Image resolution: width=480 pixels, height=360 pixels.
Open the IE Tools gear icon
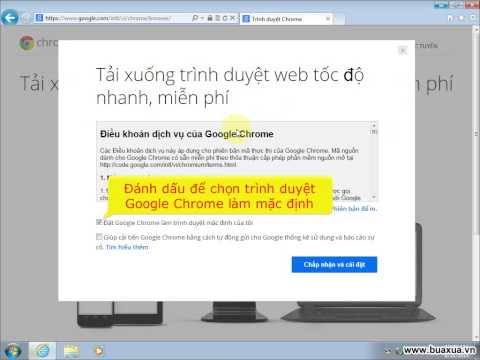[473, 18]
